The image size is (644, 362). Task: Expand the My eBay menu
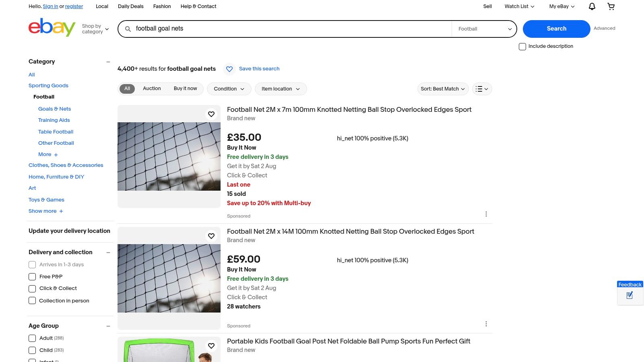click(562, 6)
